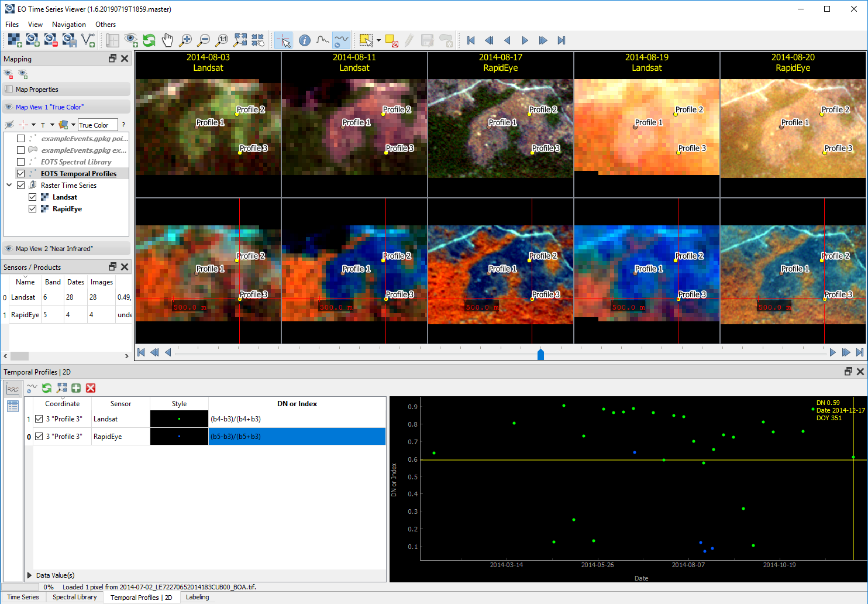Click the RapidEye profile style swatch

178,436
